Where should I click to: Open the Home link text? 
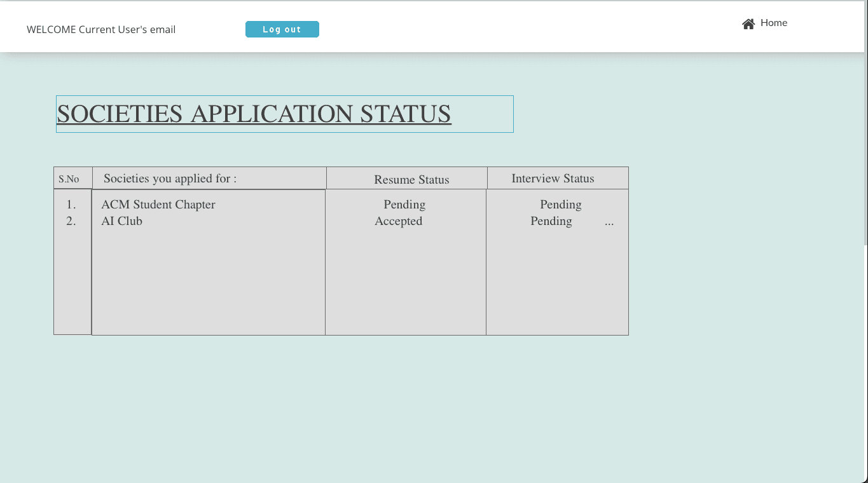[774, 23]
